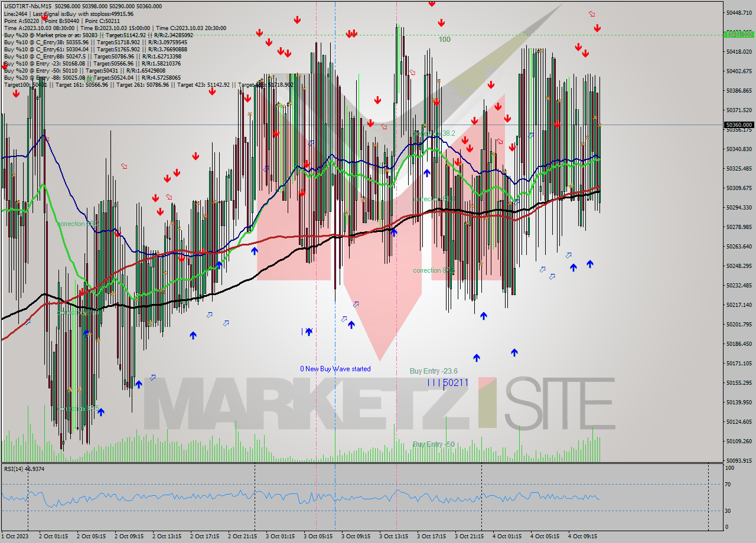Click the 'Target100' targets summary line

pyautogui.click(x=148, y=84)
